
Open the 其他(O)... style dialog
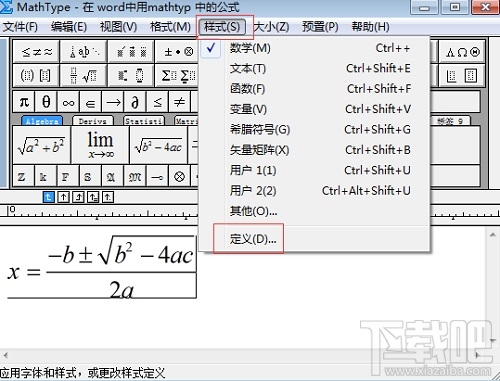point(314,211)
